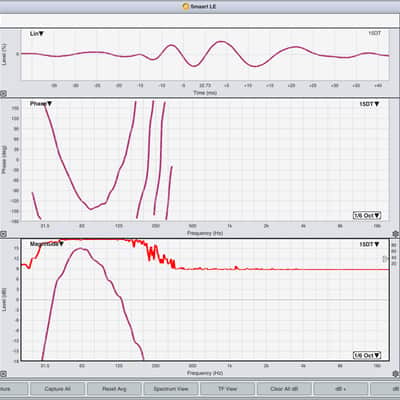Switch to TF View

point(227,389)
